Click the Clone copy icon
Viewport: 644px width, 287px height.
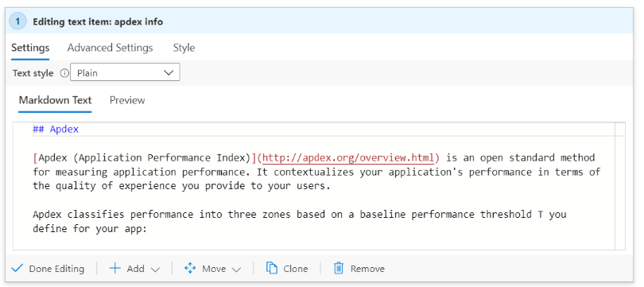tap(271, 268)
